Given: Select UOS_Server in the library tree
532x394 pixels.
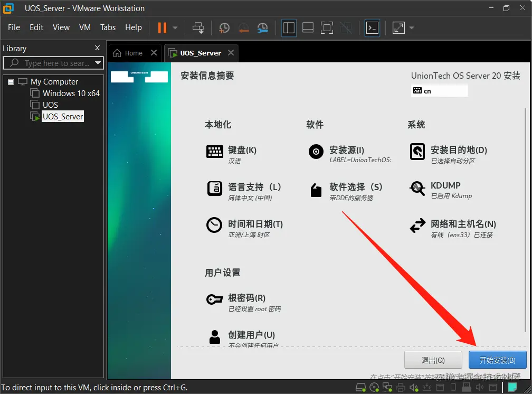Looking at the screenshot, I should [62, 117].
